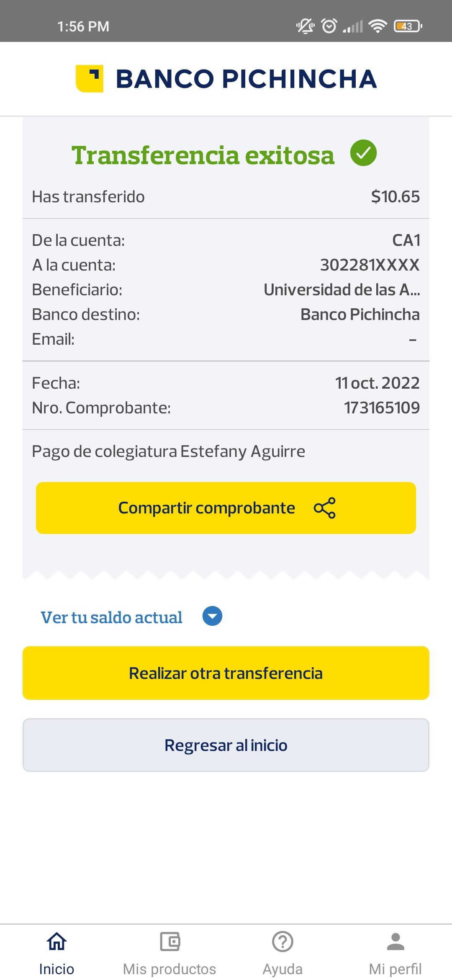Open the Ayuda question mark icon
Image resolution: width=452 pixels, height=980 pixels.
click(282, 942)
